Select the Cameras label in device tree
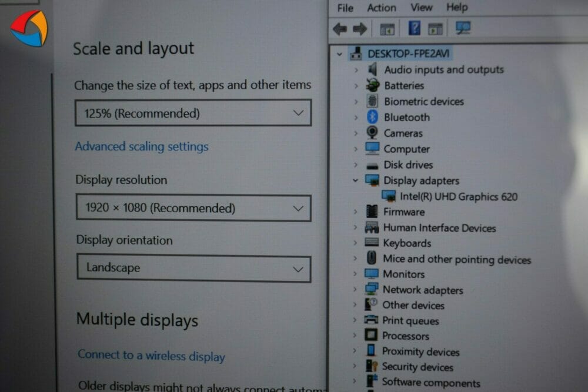 (x=403, y=133)
